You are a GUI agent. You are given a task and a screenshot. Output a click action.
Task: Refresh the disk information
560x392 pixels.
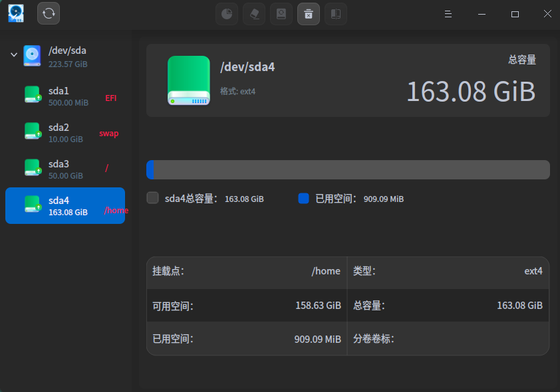tap(48, 13)
